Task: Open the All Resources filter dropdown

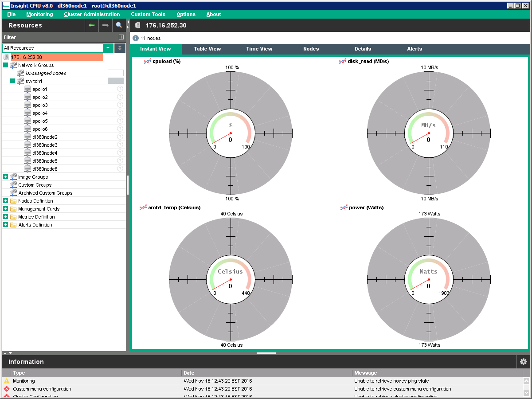Action: 108,48
